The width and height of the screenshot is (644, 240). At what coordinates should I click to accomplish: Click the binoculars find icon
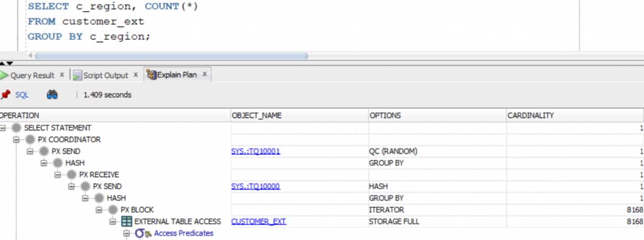click(52, 95)
